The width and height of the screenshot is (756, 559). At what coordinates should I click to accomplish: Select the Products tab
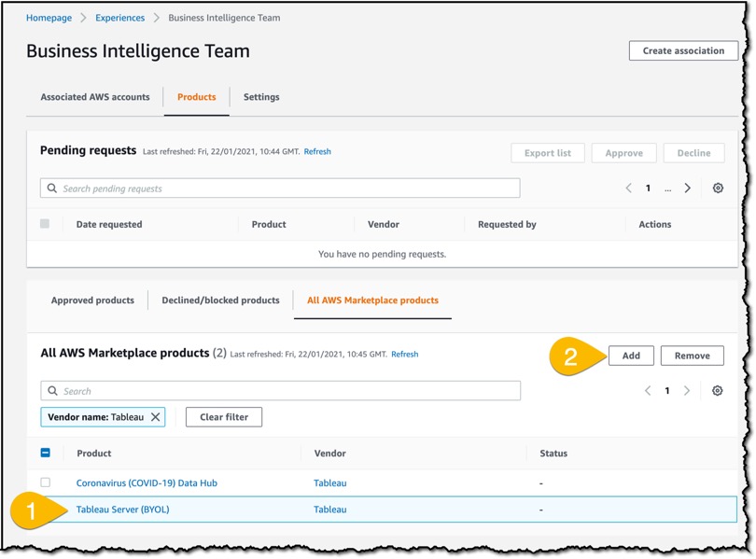coord(197,97)
